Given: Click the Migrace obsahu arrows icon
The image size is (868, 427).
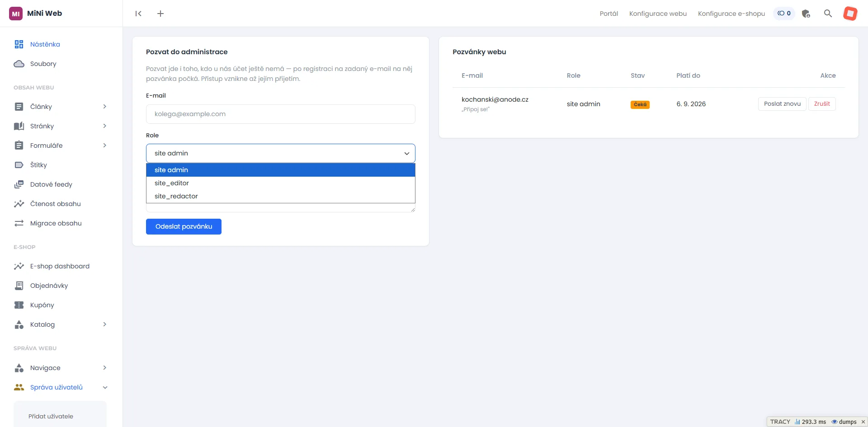Looking at the screenshot, I should 19,223.
